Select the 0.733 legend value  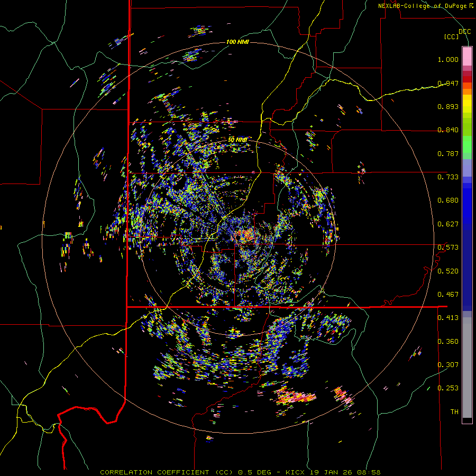point(448,177)
